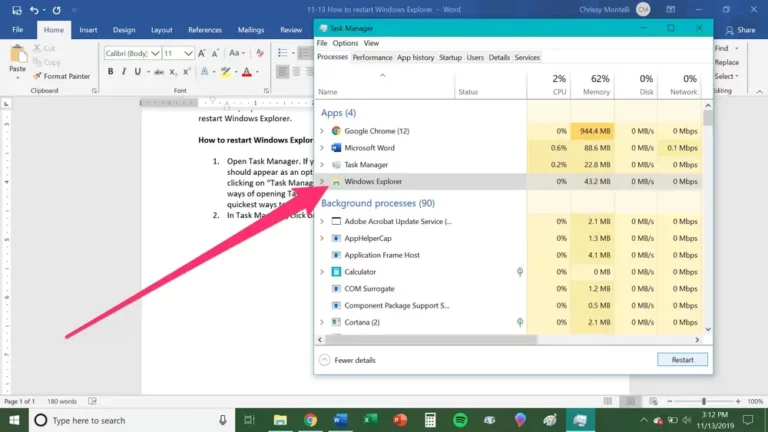Click the Share button in Word
The image size is (768, 432).
point(740,30)
